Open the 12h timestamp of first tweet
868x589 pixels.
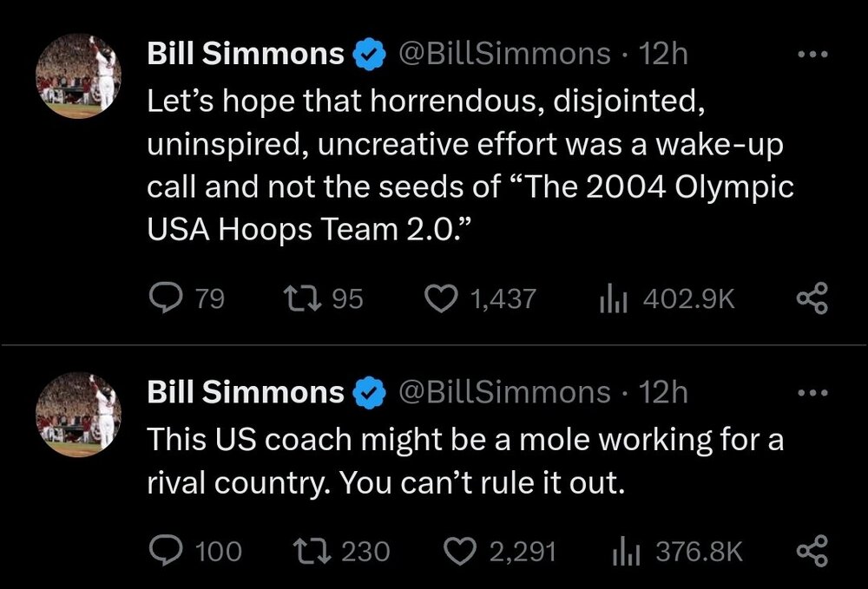pos(663,55)
